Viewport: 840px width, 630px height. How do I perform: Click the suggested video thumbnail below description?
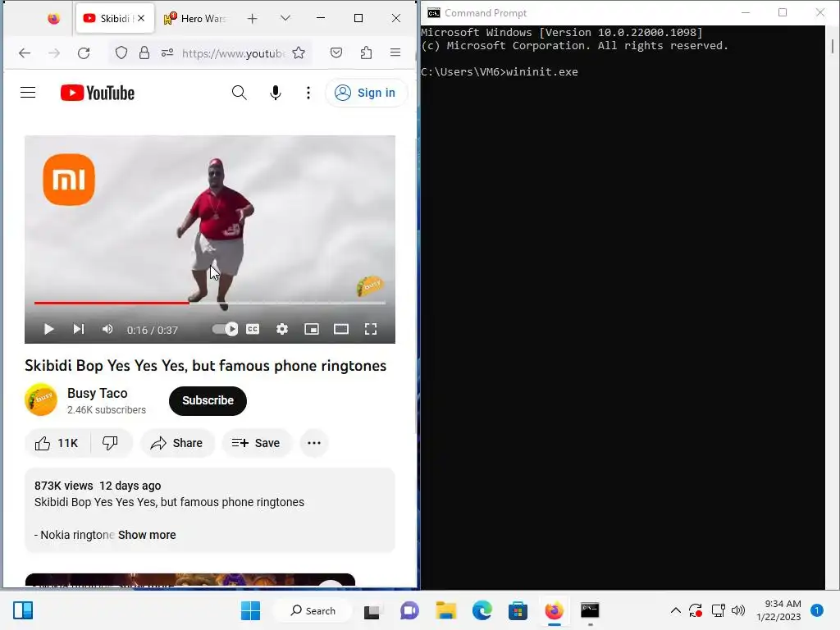click(x=190, y=582)
